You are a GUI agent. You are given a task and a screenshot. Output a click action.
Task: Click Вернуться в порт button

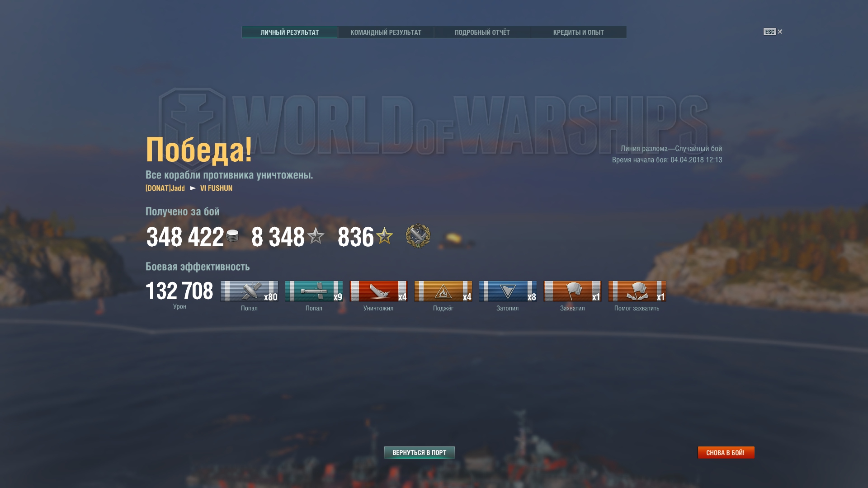[x=420, y=452]
